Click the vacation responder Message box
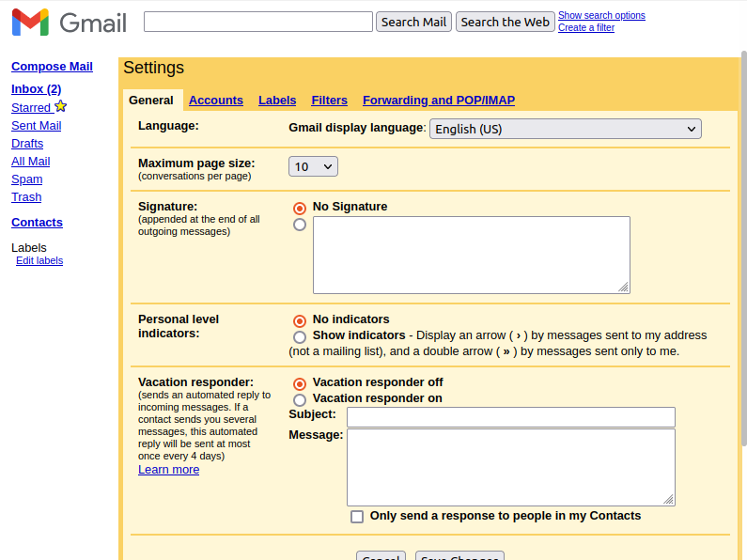The image size is (747, 560). pos(511,467)
